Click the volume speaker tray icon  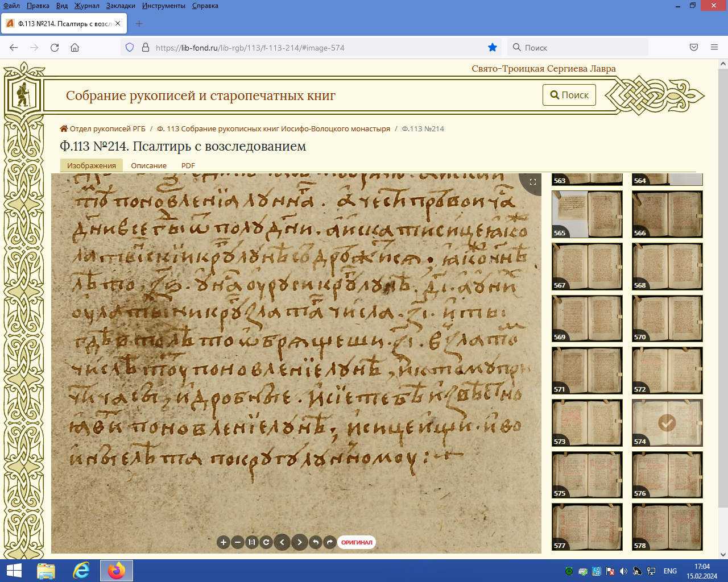coord(624,571)
